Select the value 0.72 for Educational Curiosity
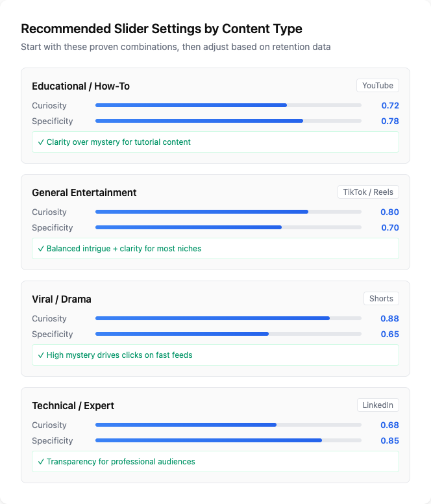Image resolution: width=431 pixels, height=504 pixels. [390, 105]
